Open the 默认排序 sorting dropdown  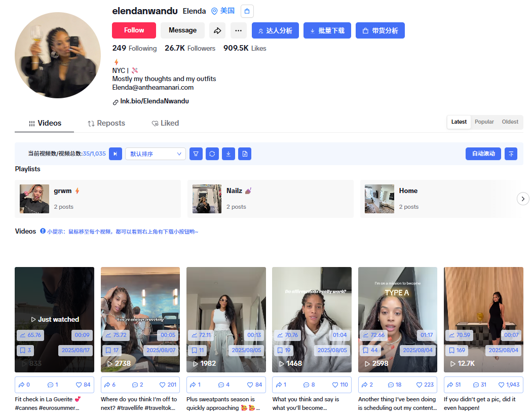155,154
